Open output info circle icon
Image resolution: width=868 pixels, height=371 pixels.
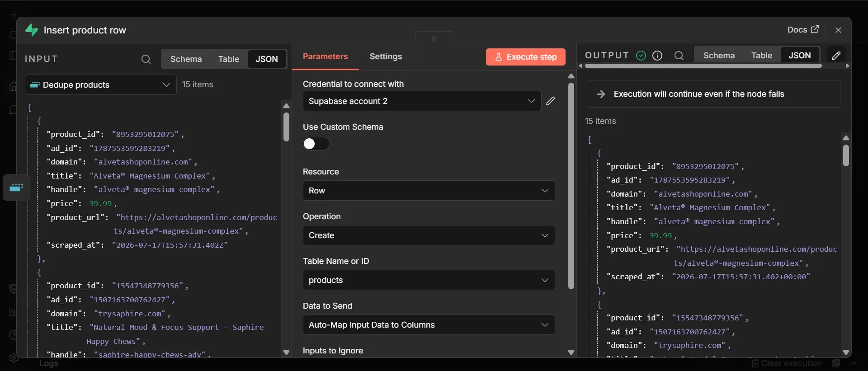click(x=657, y=56)
